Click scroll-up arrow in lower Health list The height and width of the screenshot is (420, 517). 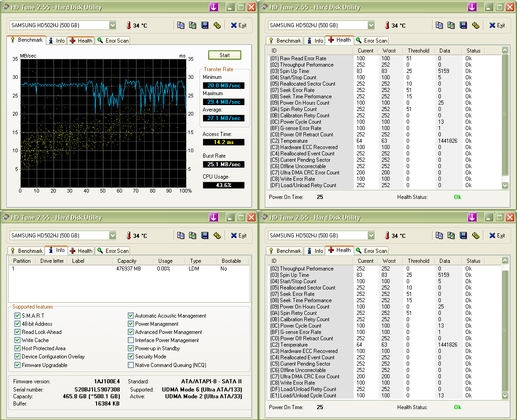click(x=505, y=260)
